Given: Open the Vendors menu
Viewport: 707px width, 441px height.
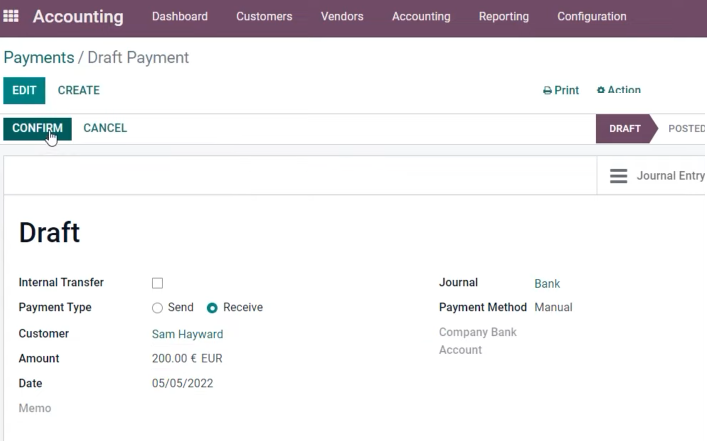Looking at the screenshot, I should tap(342, 16).
